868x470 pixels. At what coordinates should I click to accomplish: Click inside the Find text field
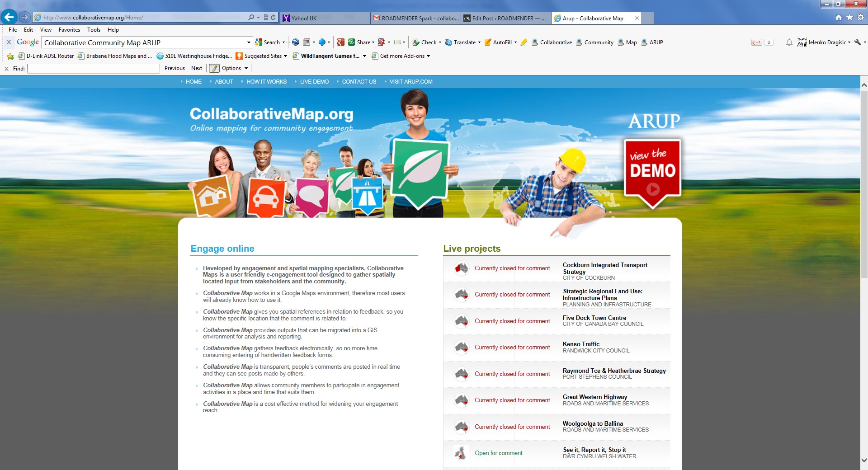(x=93, y=69)
